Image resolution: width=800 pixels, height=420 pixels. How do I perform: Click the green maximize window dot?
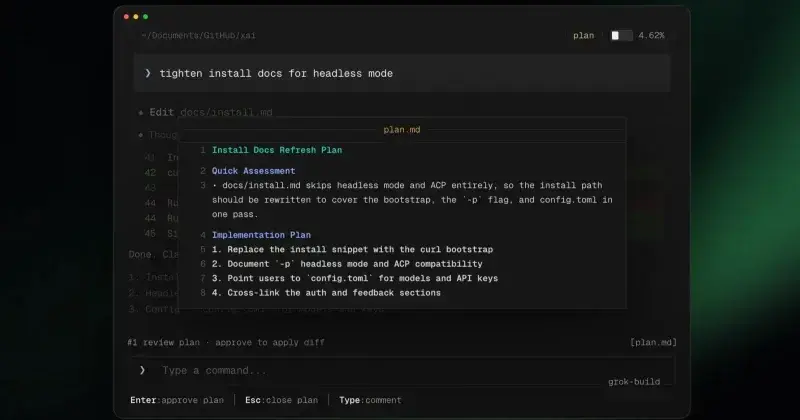click(145, 17)
